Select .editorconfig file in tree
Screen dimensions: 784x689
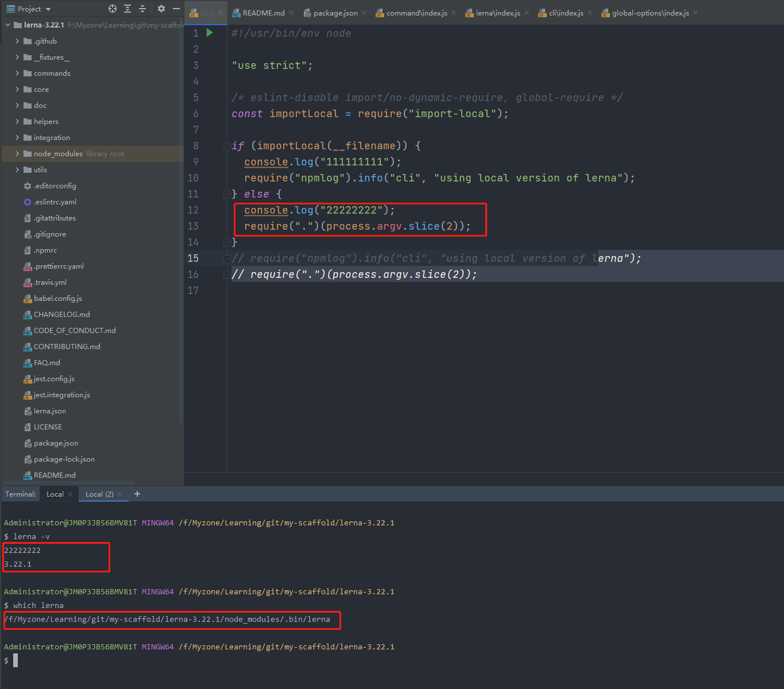click(49, 185)
